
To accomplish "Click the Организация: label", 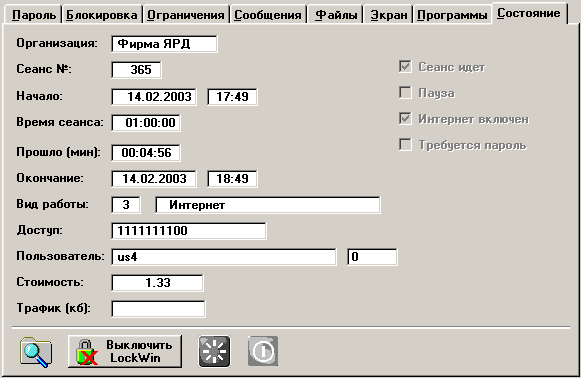I will point(57,43).
